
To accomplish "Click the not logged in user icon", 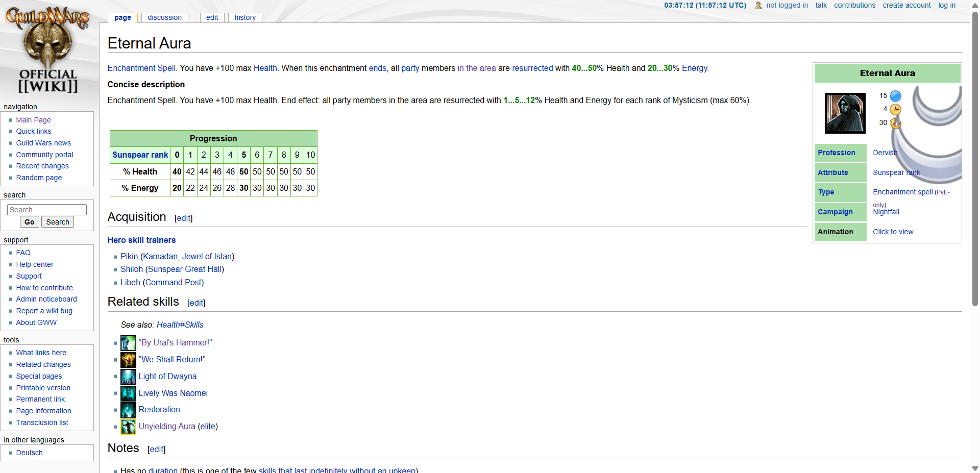I will (x=758, y=6).
